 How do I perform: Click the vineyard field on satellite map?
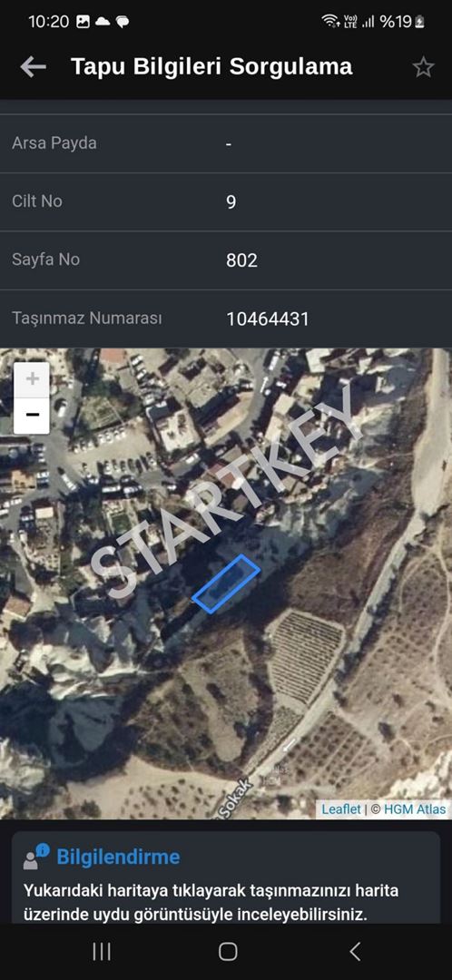[x=305, y=655]
